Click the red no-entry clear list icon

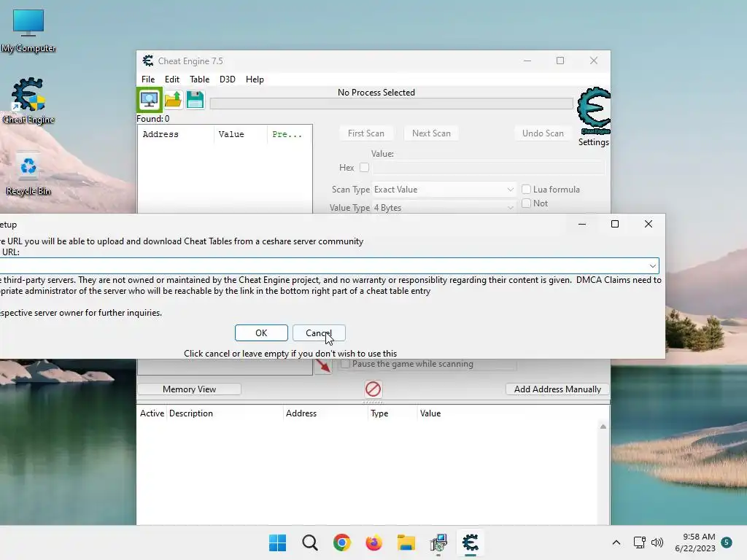click(373, 389)
